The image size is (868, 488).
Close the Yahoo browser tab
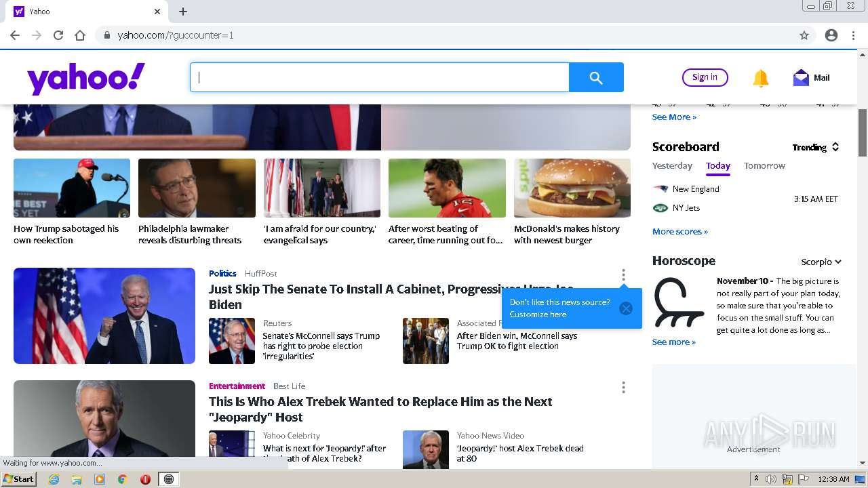[x=157, y=12]
